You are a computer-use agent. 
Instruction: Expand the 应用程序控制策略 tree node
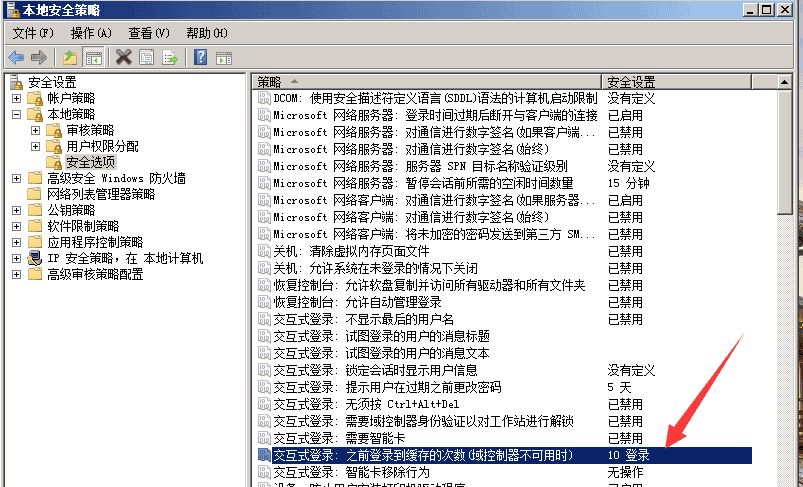point(16,242)
